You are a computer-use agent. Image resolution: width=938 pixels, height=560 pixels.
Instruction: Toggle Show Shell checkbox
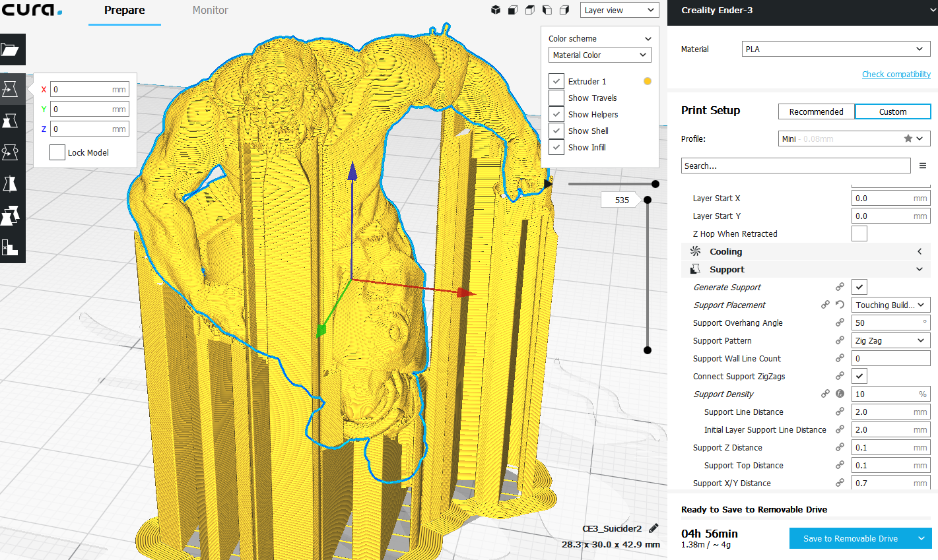tap(556, 131)
